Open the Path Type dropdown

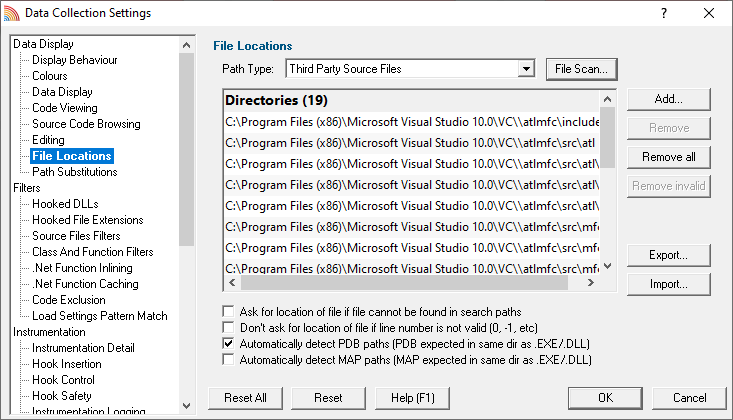pyautogui.click(x=526, y=69)
